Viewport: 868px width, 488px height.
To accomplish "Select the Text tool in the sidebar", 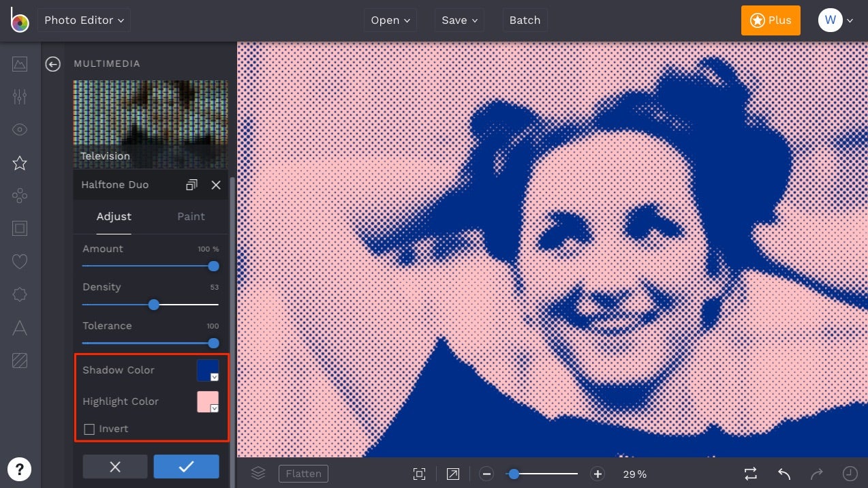I will tap(19, 328).
